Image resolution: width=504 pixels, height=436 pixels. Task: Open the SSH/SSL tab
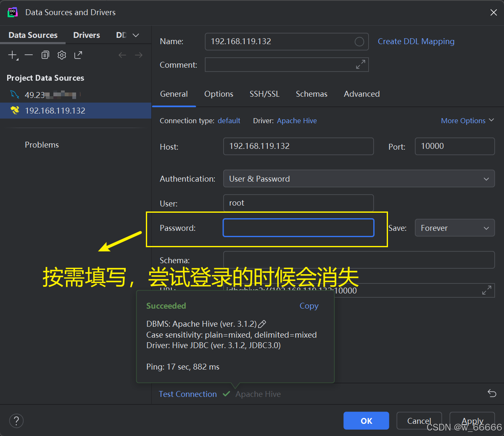coord(264,94)
